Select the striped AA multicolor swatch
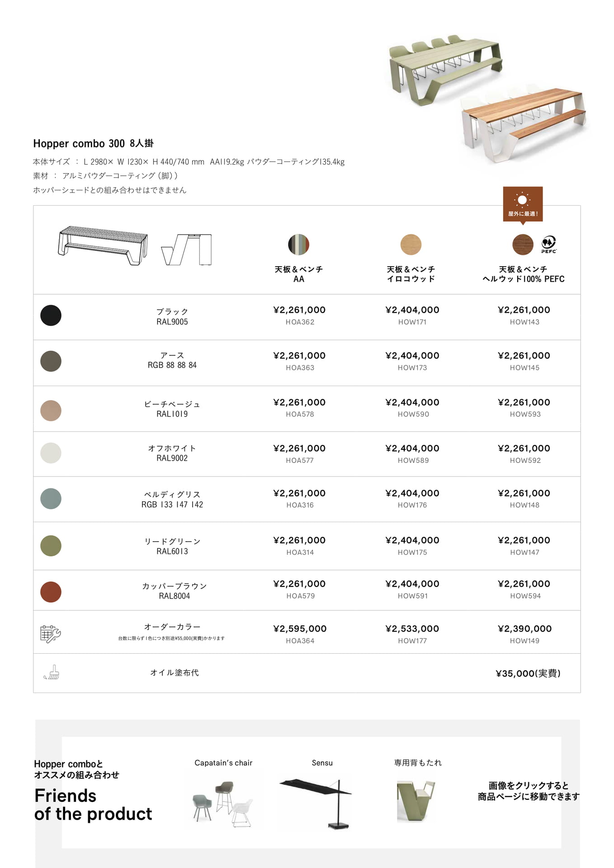This screenshot has width=614, height=868. coord(298,245)
